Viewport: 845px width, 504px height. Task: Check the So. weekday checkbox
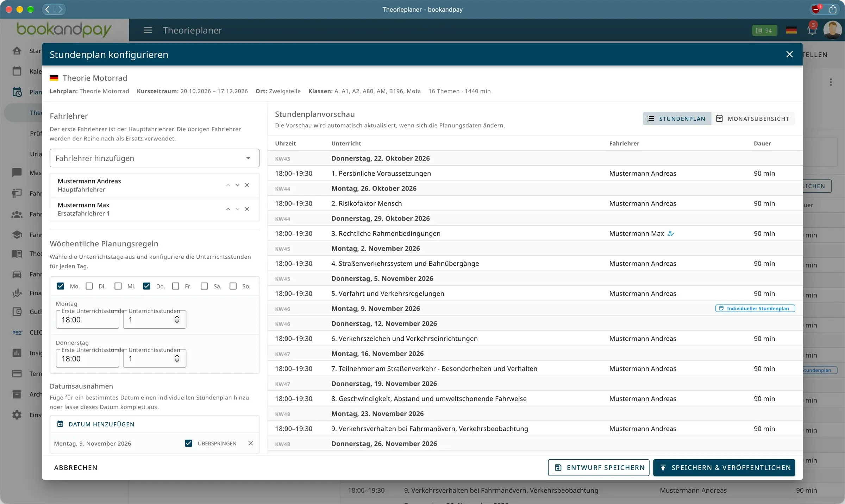[x=233, y=286]
